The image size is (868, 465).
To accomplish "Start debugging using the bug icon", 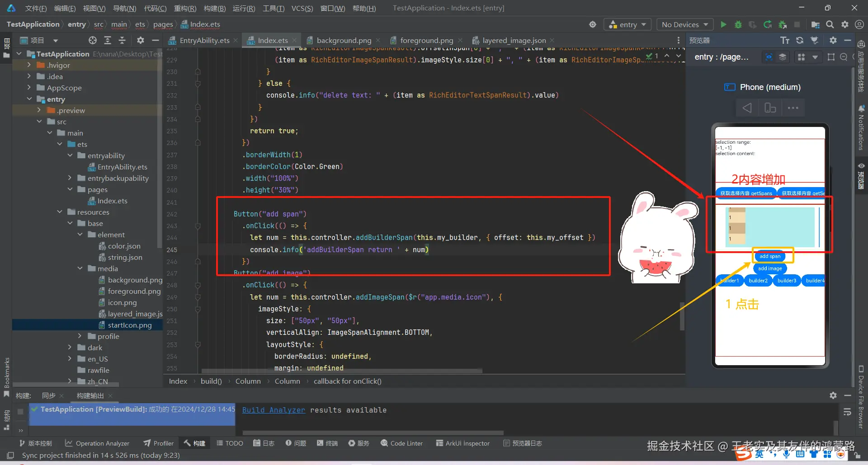I will (x=738, y=24).
